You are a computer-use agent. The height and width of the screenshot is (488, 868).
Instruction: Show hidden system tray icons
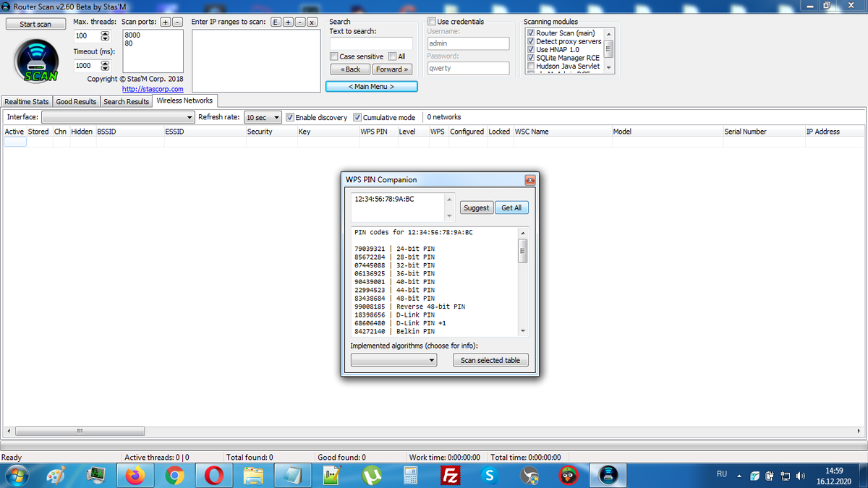(x=739, y=476)
